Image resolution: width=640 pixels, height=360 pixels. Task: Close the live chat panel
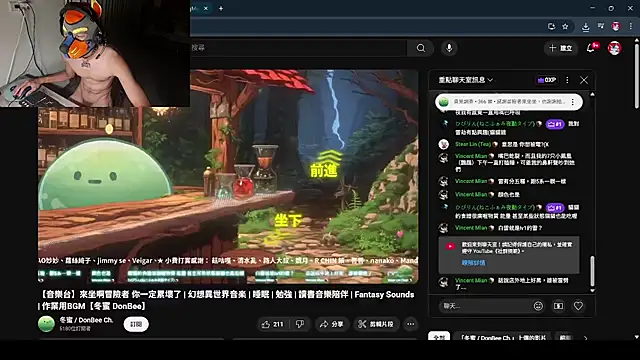point(584,80)
